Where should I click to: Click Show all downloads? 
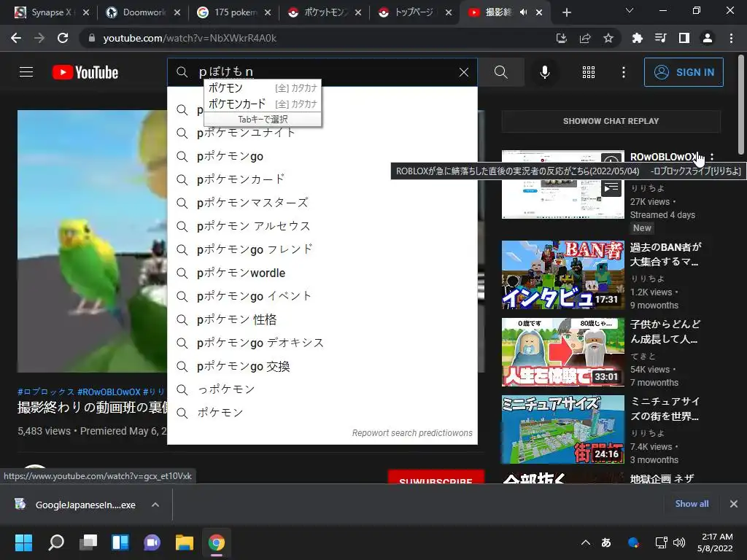point(692,504)
